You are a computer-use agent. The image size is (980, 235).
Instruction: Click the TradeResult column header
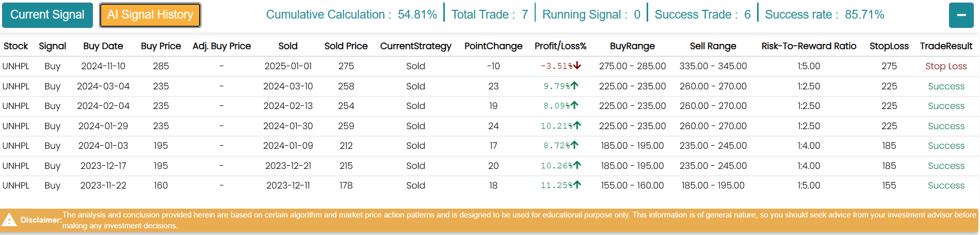point(946,46)
